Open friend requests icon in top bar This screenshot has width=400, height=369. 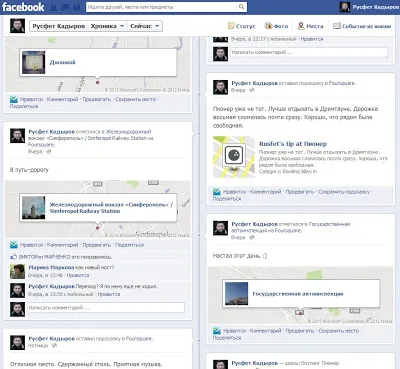53,7
